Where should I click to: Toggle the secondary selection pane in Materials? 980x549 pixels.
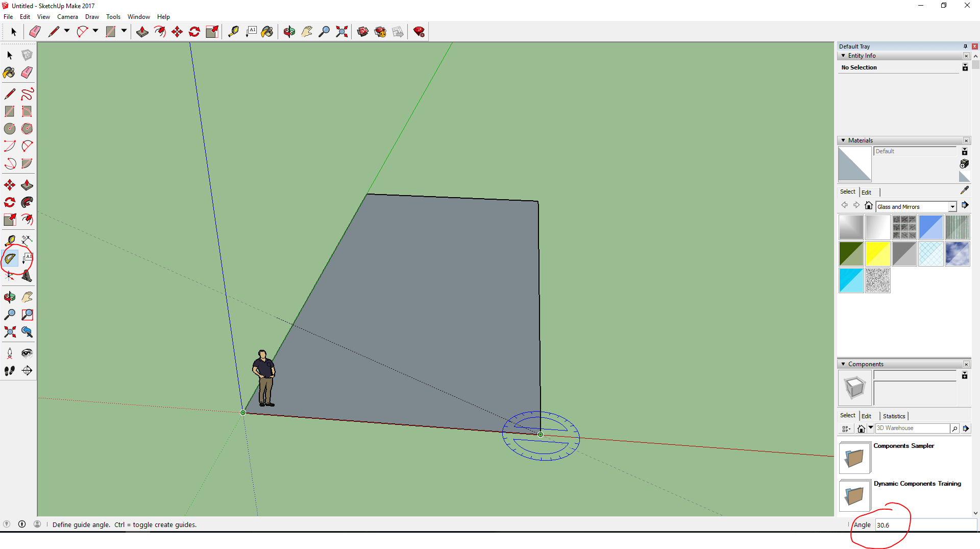(965, 151)
